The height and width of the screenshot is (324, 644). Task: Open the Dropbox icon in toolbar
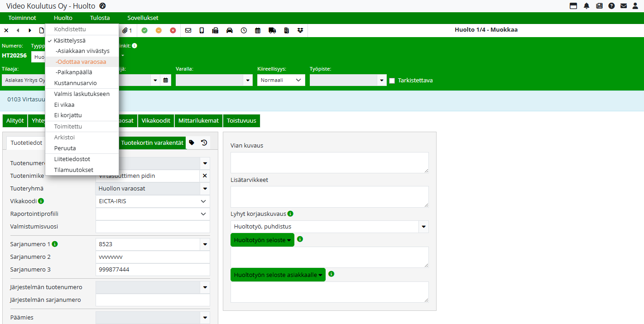pos(300,30)
